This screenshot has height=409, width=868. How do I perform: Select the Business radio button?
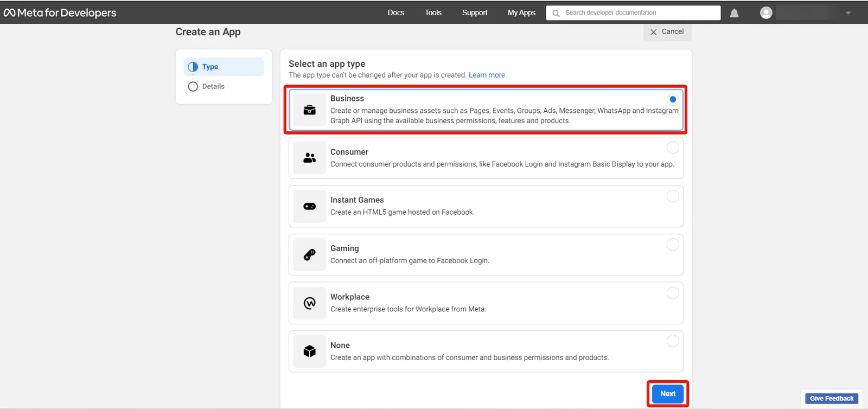pos(673,99)
